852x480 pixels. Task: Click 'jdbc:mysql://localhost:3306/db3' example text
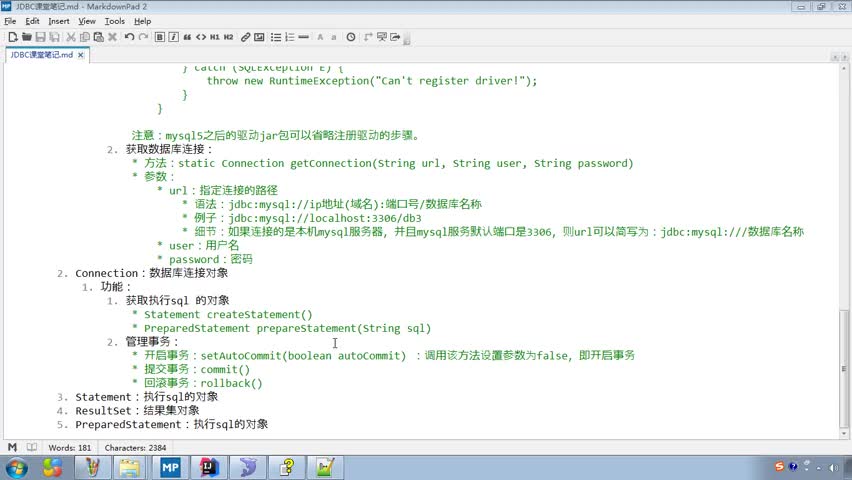pos(325,218)
